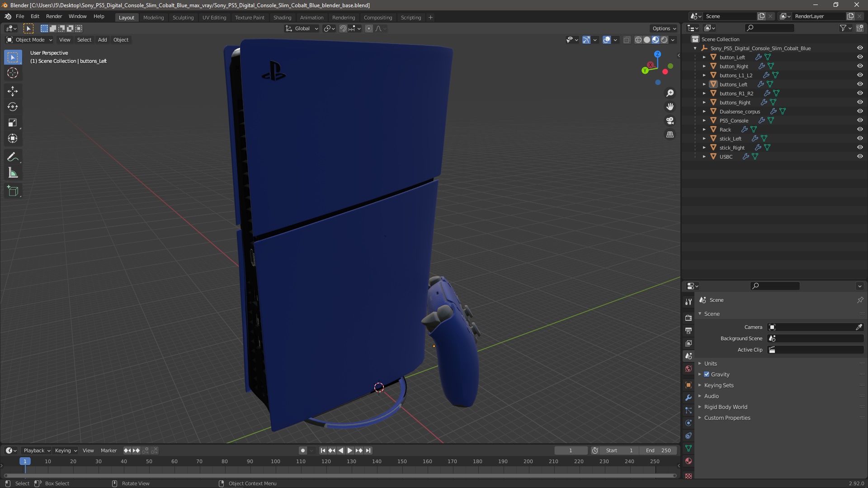Click the current frame field
This screenshot has height=488, width=868.
coord(571,450)
